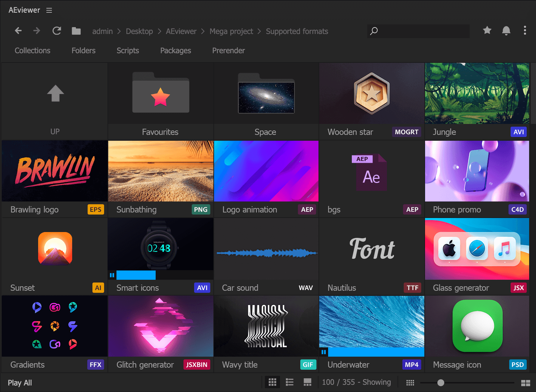Open the AEviewer hamburger menu

[49, 10]
